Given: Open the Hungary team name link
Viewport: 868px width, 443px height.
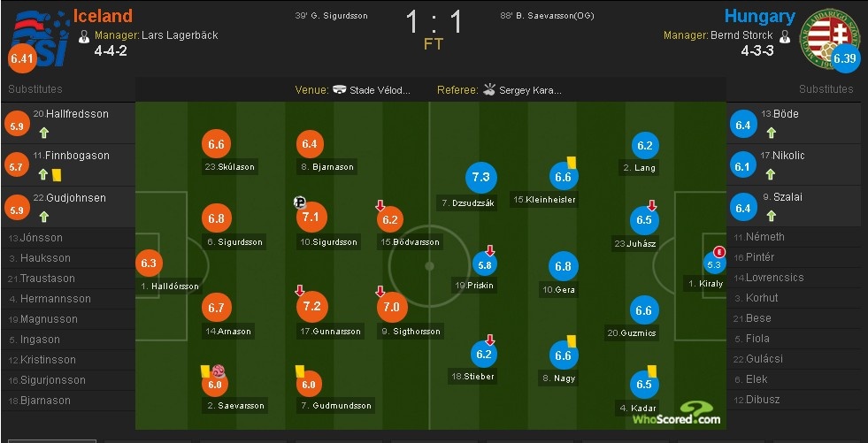Looking at the screenshot, I should point(759,16).
